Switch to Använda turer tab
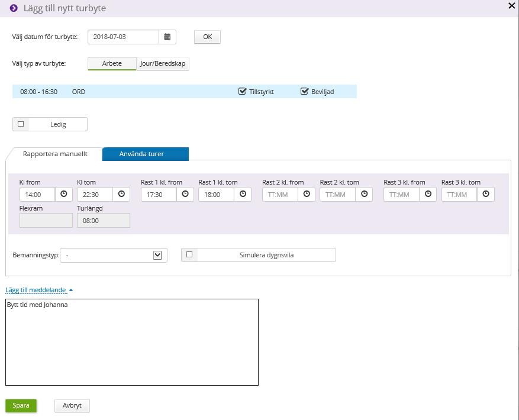The image size is (519, 420). pos(146,154)
